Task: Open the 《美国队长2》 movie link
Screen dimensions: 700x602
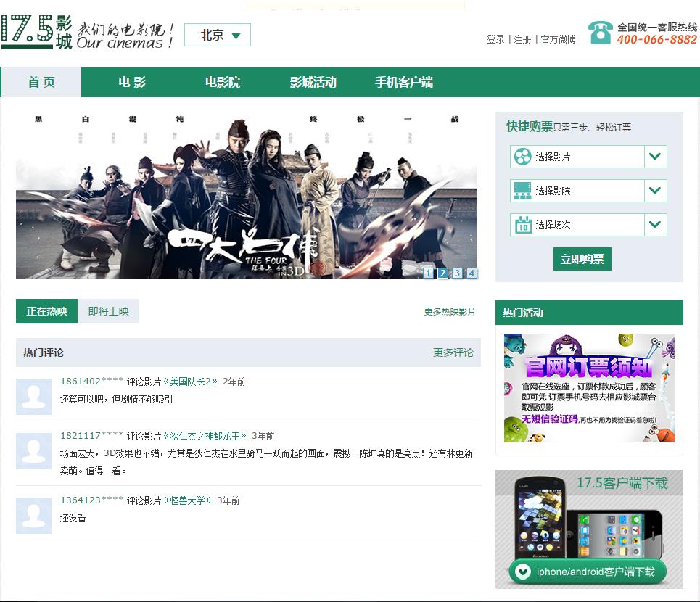Action: click(190, 381)
